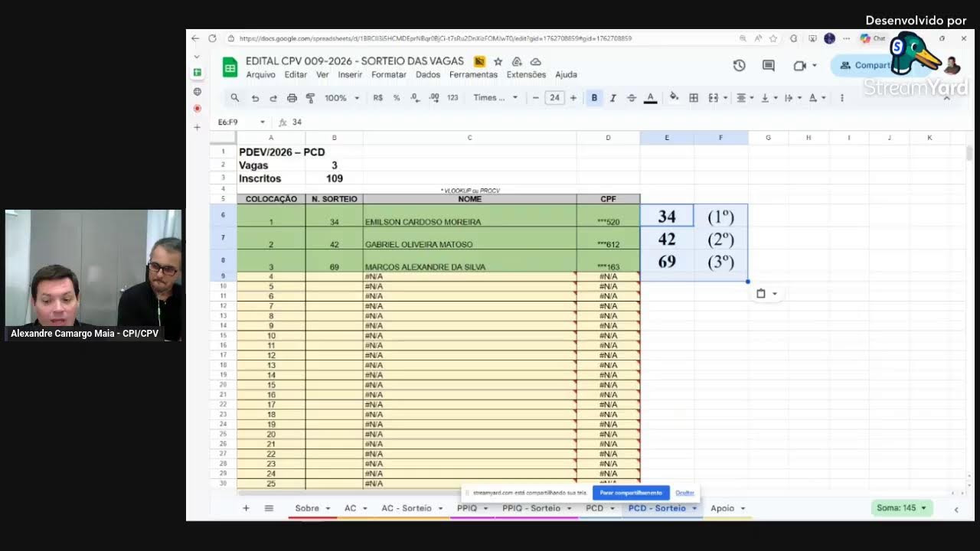Open the zoom 100% dropdown
This screenshot has width=980, height=551.
[x=341, y=98]
